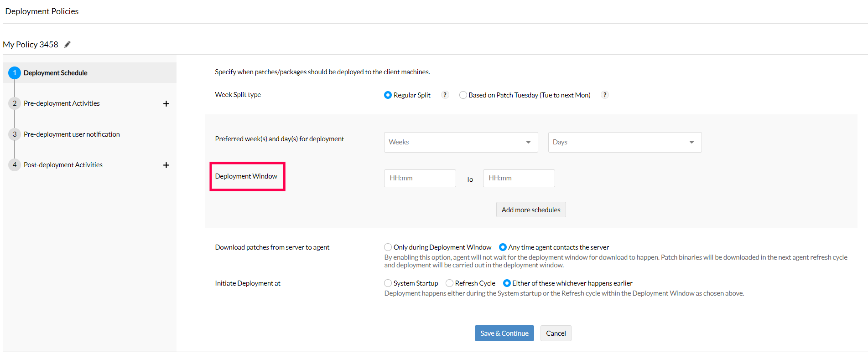868x353 pixels.
Task: Choose System Startup for deployment initiation
Action: 388,283
